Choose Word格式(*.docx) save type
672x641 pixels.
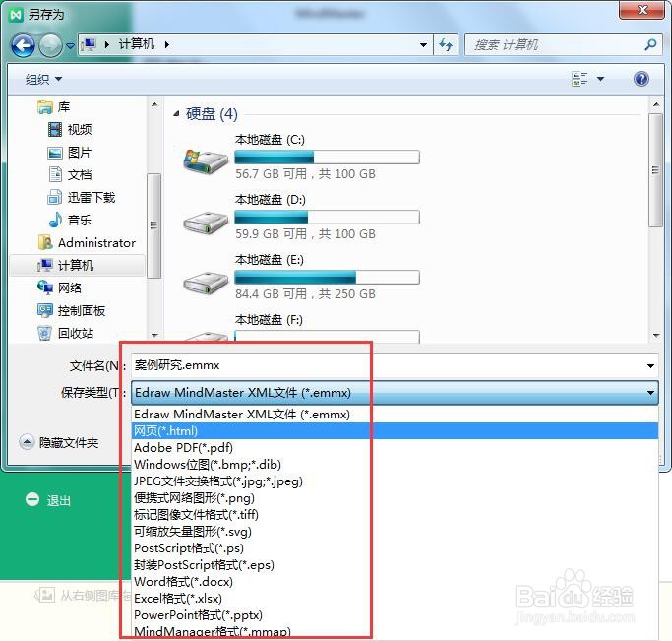(395, 581)
